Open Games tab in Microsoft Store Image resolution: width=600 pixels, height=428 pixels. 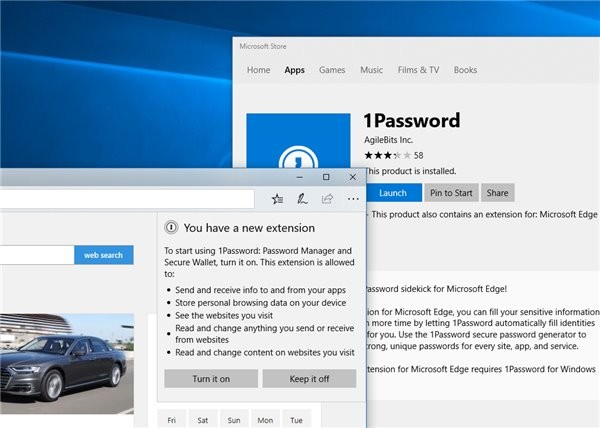click(332, 70)
